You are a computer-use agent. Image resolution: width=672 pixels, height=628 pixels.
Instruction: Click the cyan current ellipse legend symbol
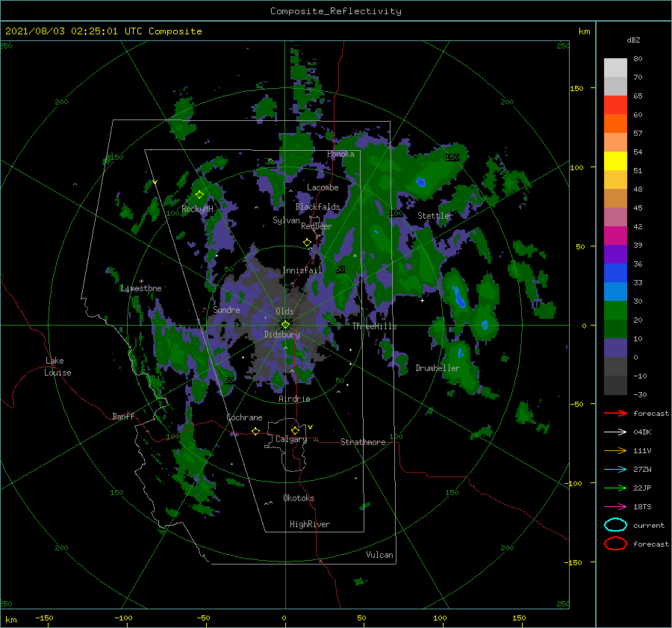[x=615, y=525]
